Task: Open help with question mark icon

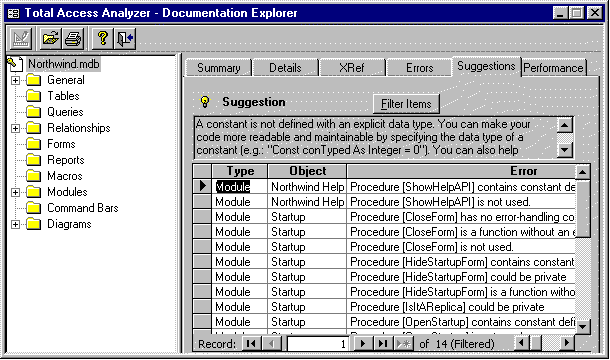Action: [x=103, y=38]
